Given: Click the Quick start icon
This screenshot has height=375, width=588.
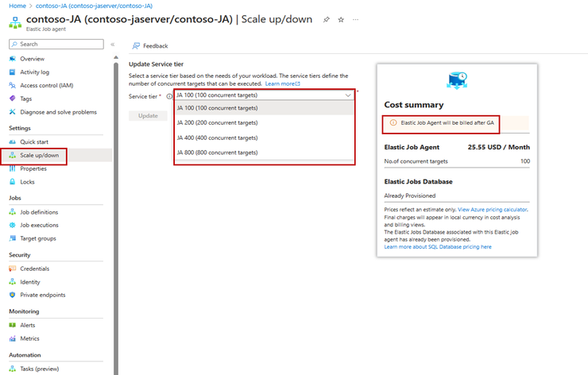Looking at the screenshot, I should click(x=13, y=141).
